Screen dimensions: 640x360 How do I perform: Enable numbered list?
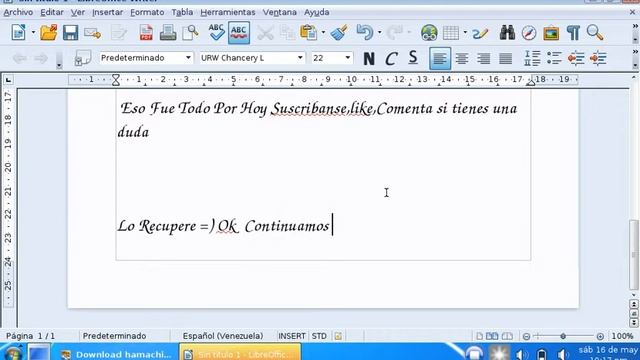coord(532,59)
